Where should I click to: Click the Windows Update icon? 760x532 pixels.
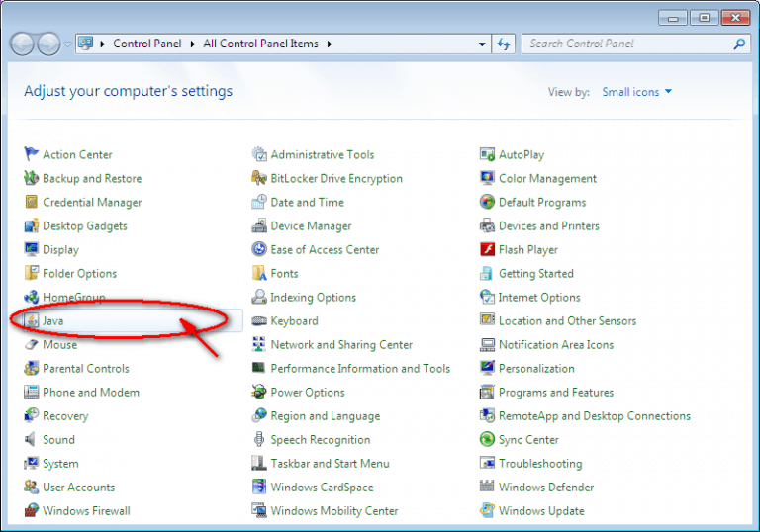click(487, 510)
